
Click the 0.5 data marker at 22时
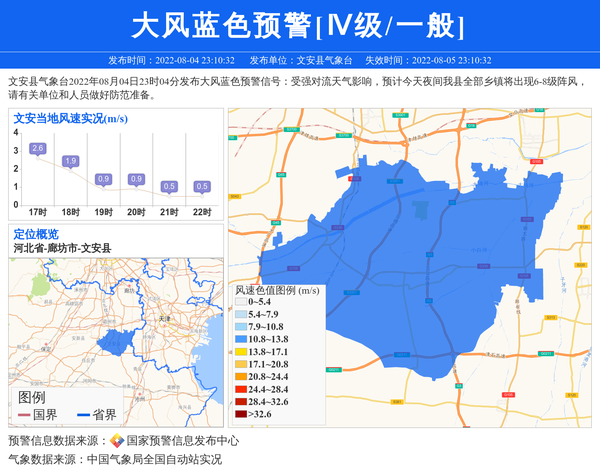[x=202, y=187]
